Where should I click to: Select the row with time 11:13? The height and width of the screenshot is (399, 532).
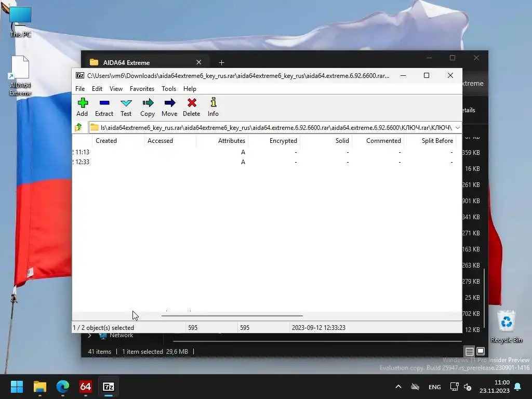point(267,152)
